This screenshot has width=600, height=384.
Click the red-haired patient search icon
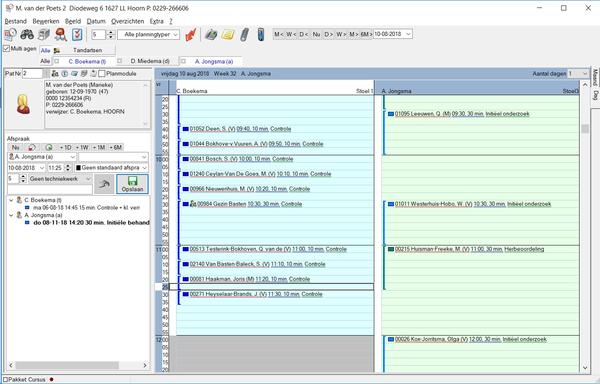click(x=60, y=34)
